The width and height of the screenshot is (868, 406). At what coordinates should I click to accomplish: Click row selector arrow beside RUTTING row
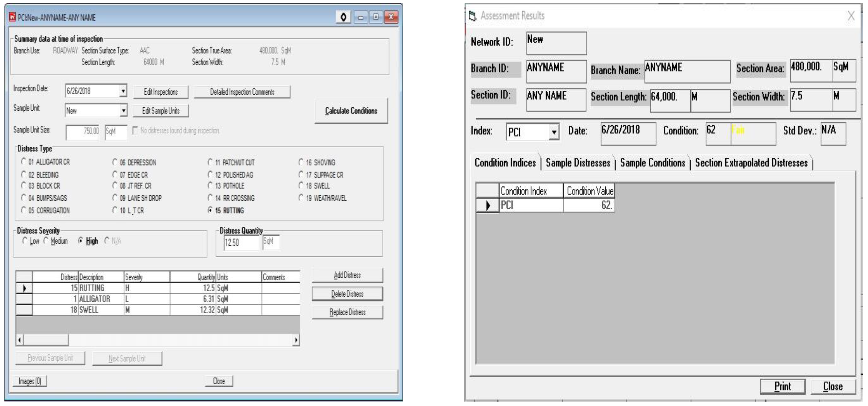(x=24, y=288)
